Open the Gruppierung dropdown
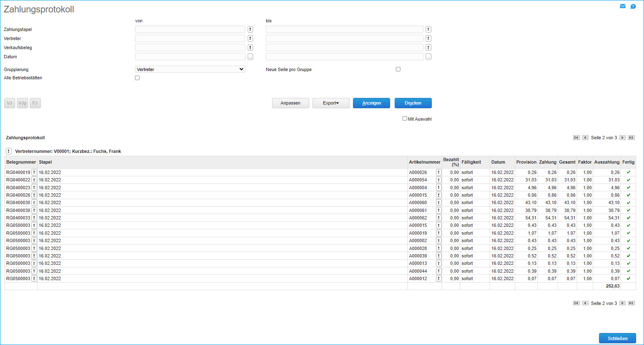 190,69
